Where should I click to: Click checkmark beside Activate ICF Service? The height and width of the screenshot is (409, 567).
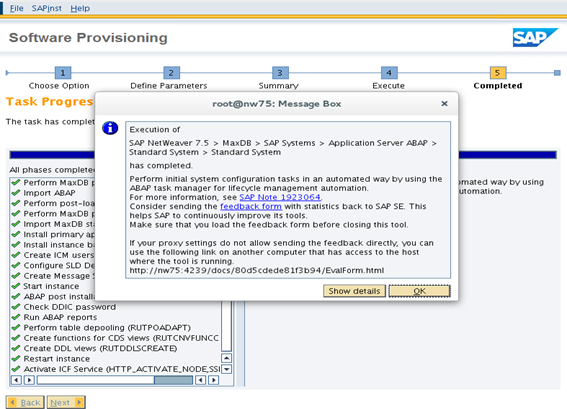click(16, 369)
